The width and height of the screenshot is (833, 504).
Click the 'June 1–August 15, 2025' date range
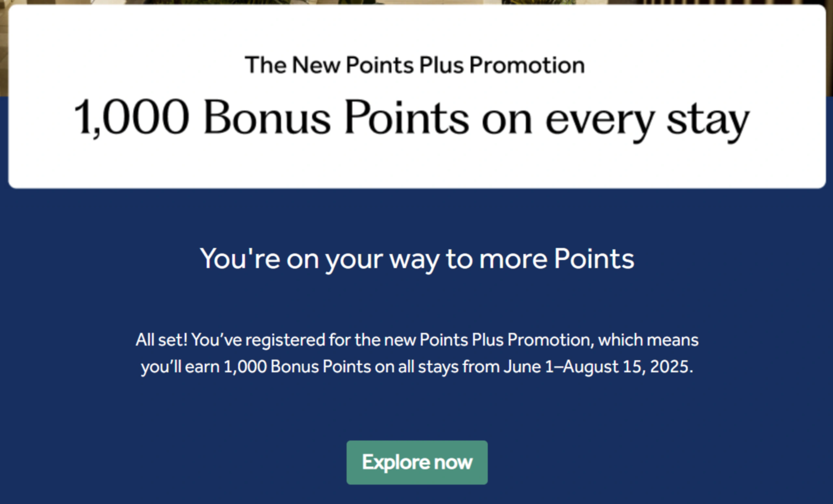tap(598, 366)
